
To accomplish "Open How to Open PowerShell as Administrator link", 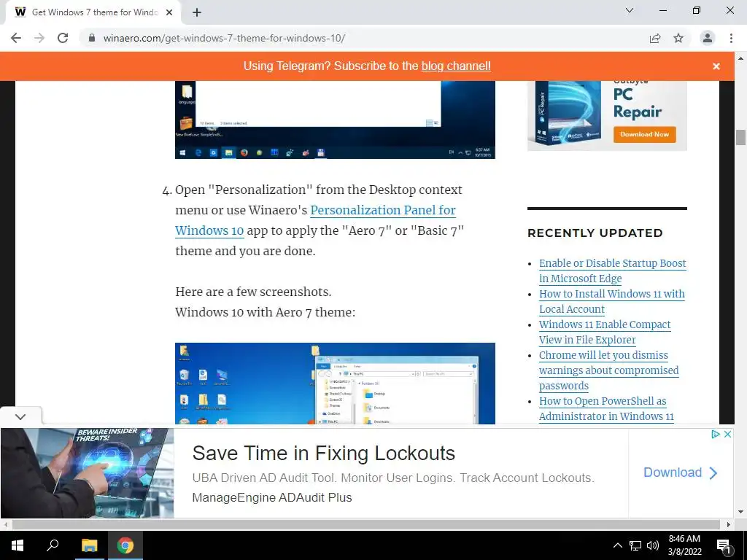I will pos(606,408).
